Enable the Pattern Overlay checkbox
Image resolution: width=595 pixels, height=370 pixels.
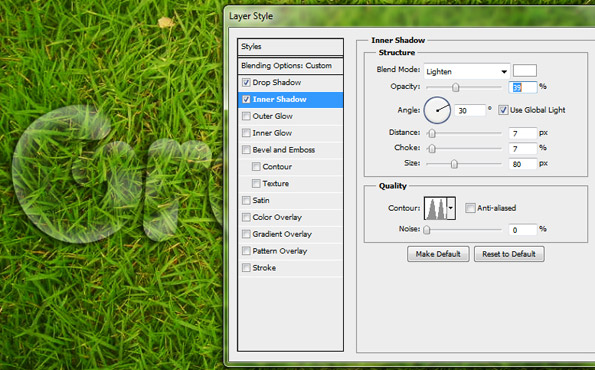(246, 251)
